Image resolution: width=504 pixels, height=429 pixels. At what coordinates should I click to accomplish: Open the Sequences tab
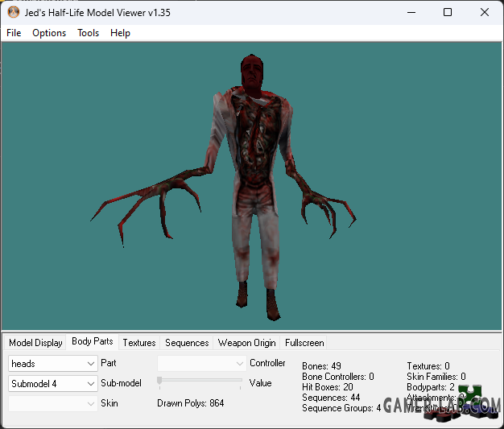coord(187,343)
